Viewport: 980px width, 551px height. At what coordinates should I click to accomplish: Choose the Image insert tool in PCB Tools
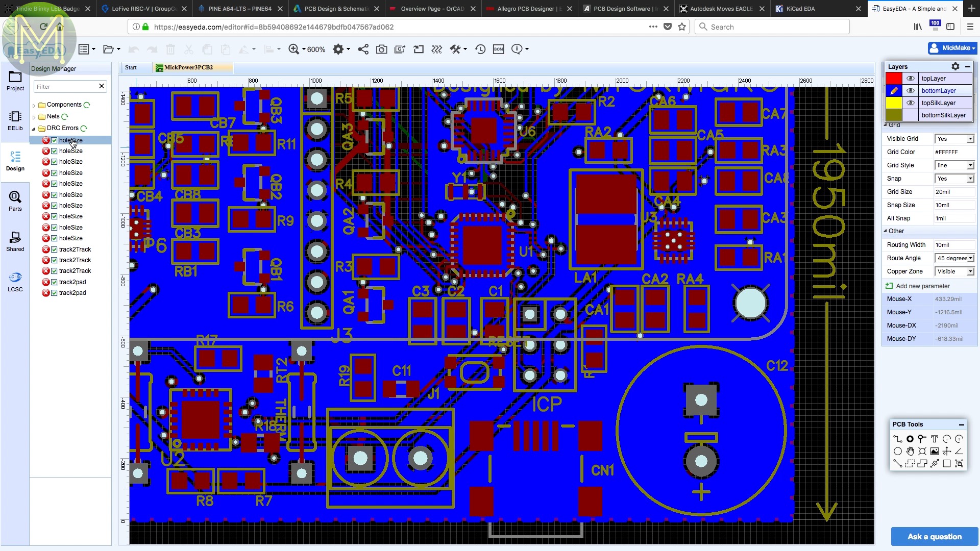click(x=934, y=451)
